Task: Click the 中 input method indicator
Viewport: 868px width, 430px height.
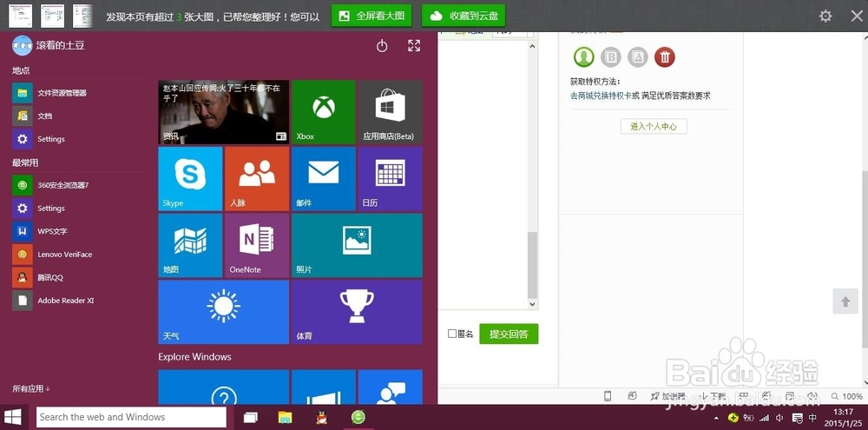Action: click(x=812, y=417)
